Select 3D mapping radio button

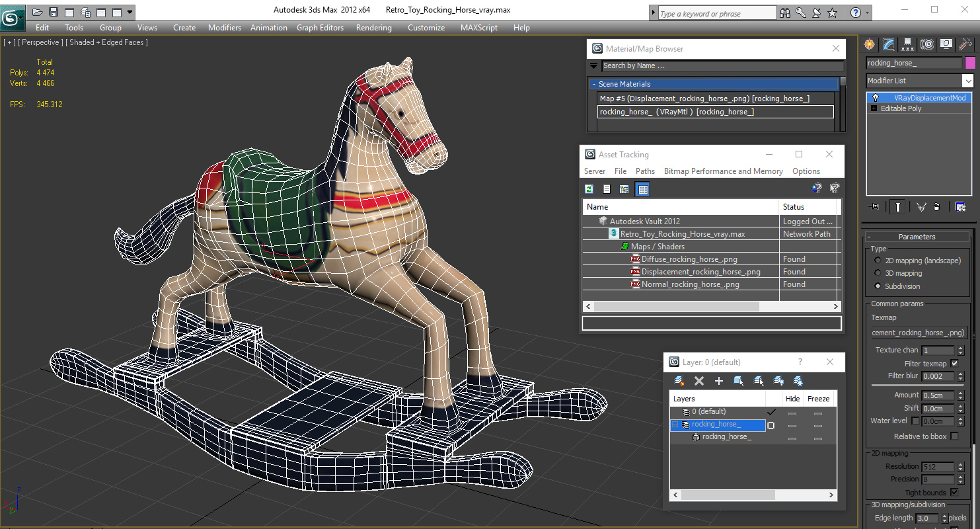pyautogui.click(x=878, y=273)
